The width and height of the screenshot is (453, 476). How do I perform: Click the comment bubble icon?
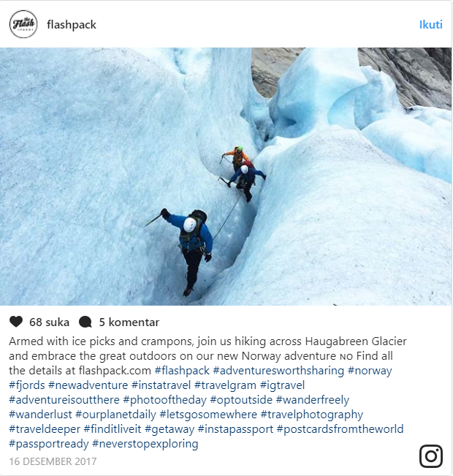pyautogui.click(x=85, y=322)
